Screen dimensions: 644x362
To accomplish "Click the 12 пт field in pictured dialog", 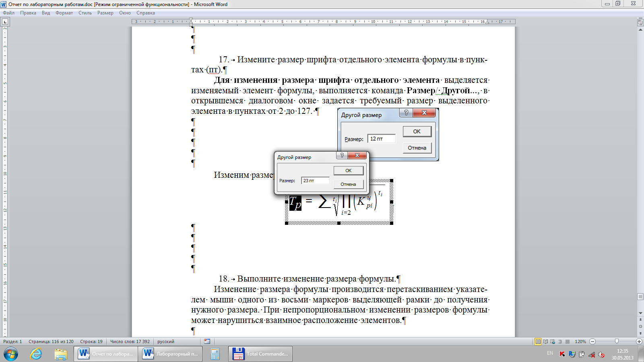I will pyautogui.click(x=382, y=139).
